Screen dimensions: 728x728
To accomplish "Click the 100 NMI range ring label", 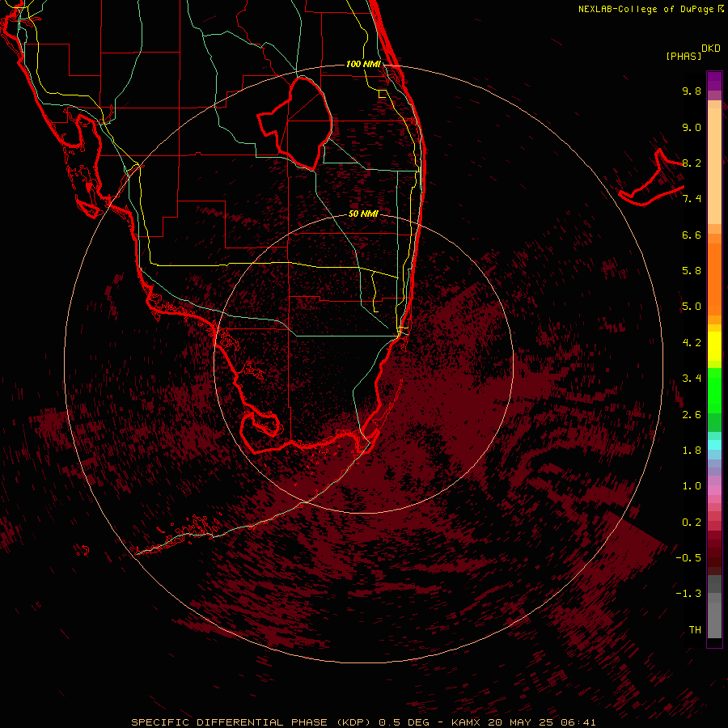I will (363, 64).
